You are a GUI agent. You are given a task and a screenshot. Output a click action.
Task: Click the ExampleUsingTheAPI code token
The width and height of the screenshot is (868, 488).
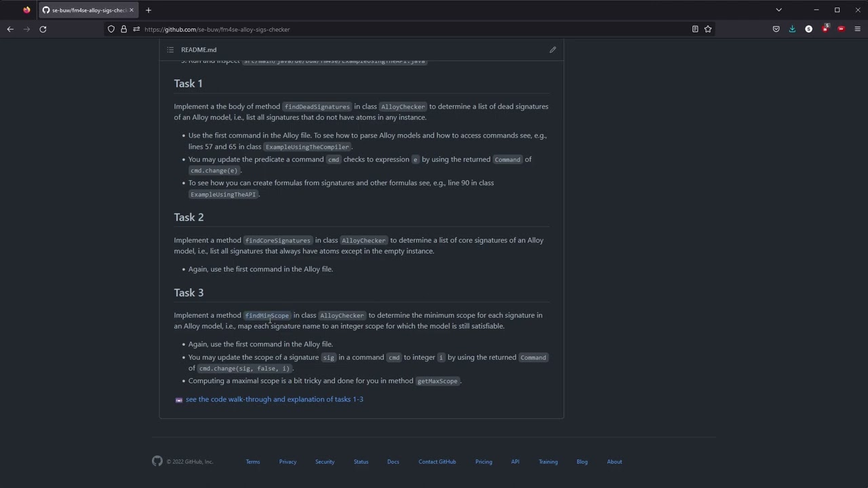coord(223,195)
